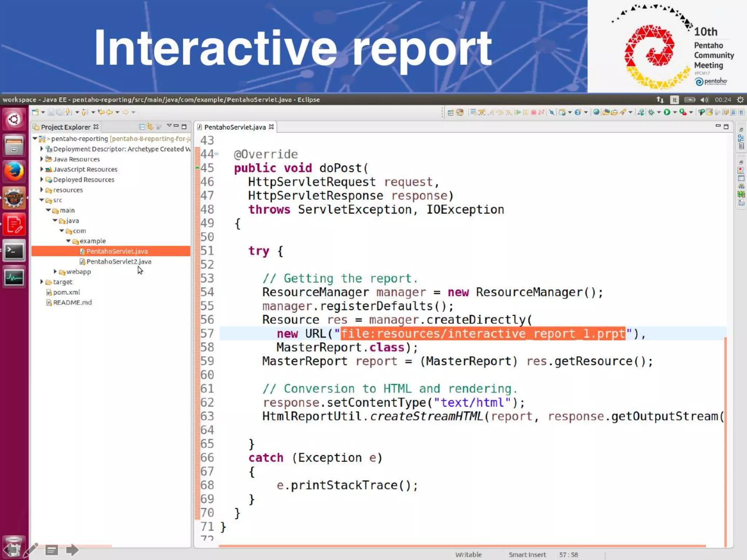The width and height of the screenshot is (747, 560).
Task: Toggle Show Whitespace Characters pilcrow icon
Action: 741,112
